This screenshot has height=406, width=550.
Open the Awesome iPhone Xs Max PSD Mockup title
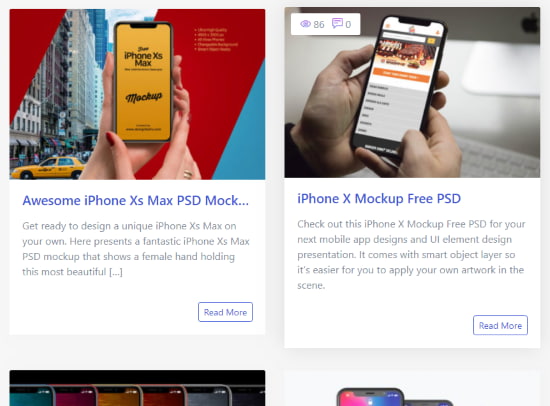pyautogui.click(x=135, y=200)
